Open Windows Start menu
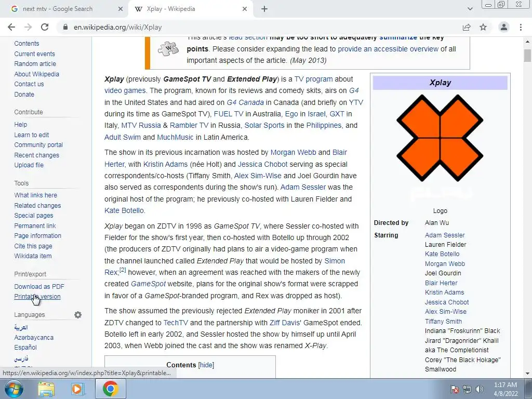 pos(14,389)
